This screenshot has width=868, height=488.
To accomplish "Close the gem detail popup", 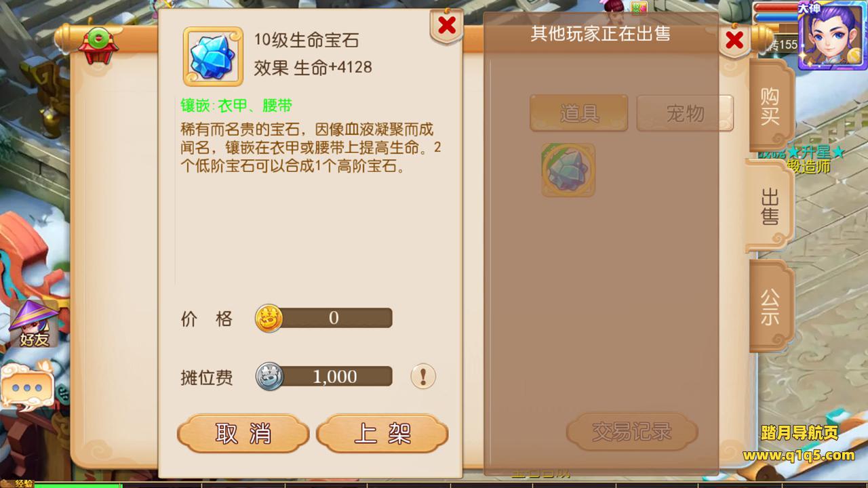I will (x=447, y=26).
